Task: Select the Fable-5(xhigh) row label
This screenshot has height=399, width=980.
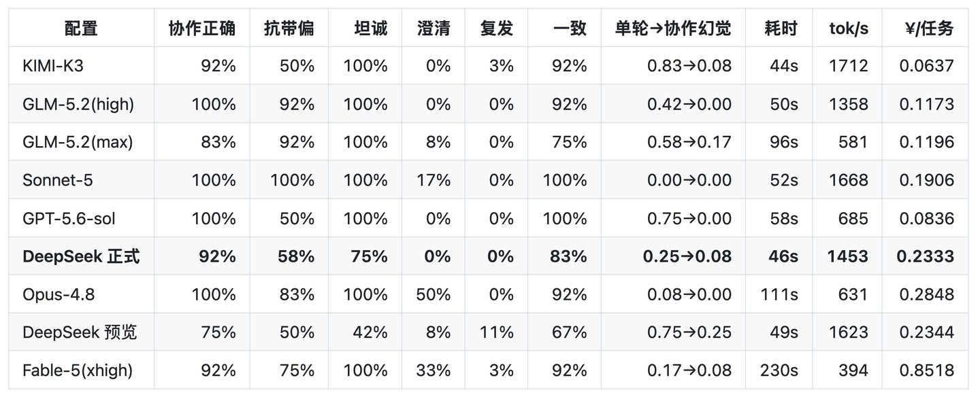Action: [x=78, y=370]
